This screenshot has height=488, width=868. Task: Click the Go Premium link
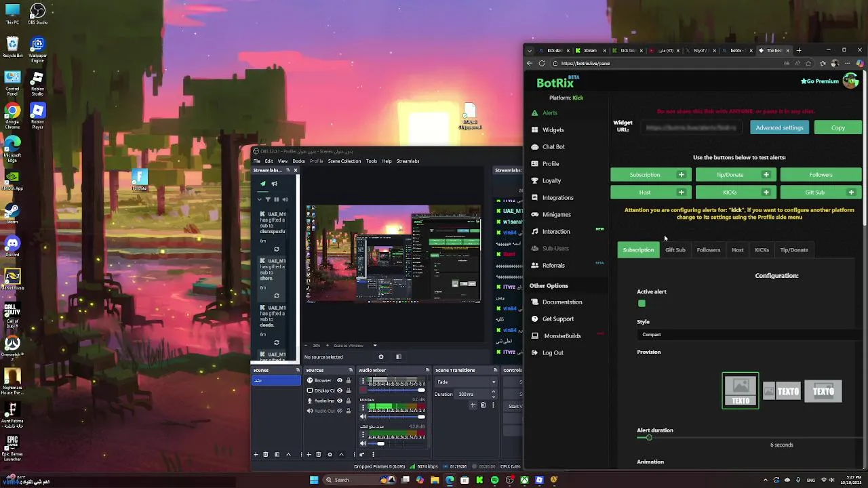[x=820, y=81]
